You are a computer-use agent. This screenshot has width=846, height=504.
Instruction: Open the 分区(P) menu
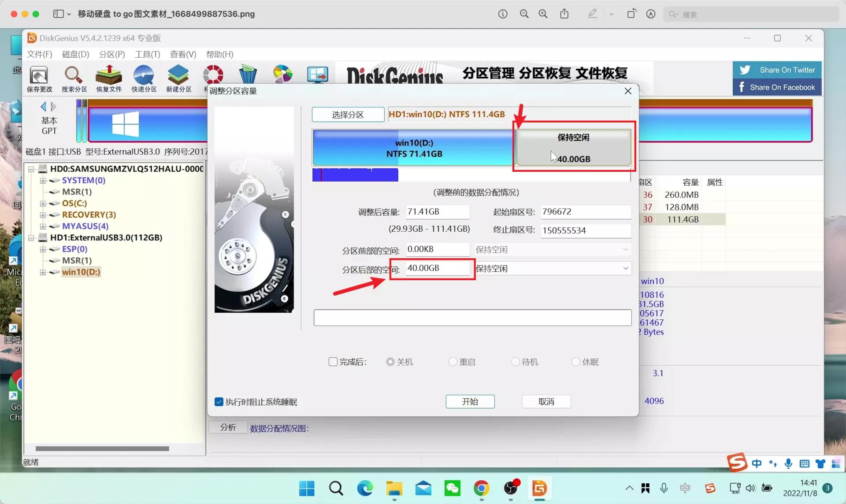111,54
